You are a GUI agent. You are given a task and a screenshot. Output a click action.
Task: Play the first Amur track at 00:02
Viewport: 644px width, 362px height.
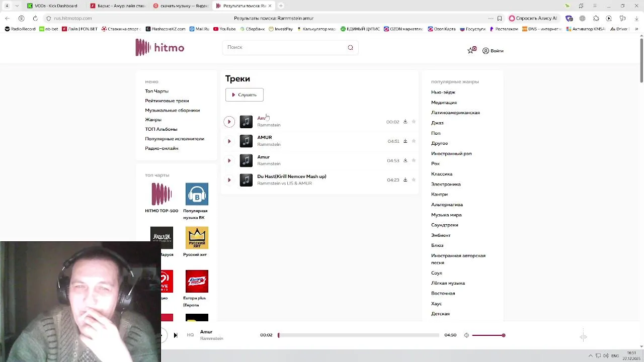[x=229, y=122]
